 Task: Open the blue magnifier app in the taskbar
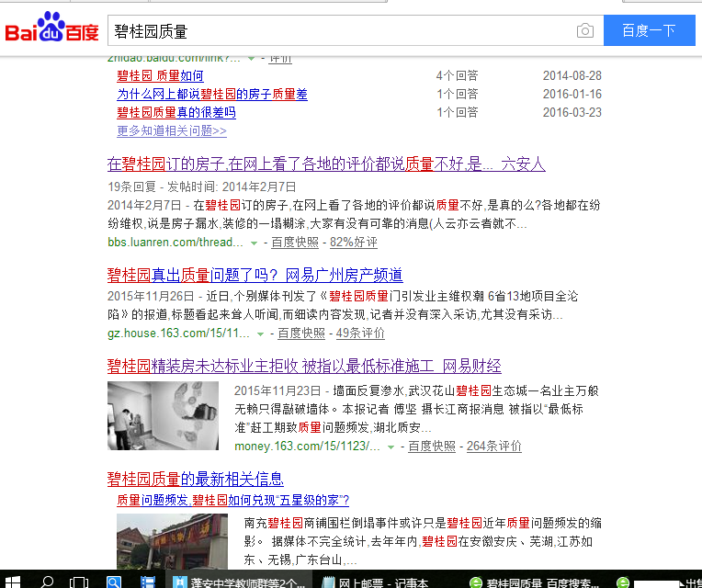pos(114,582)
